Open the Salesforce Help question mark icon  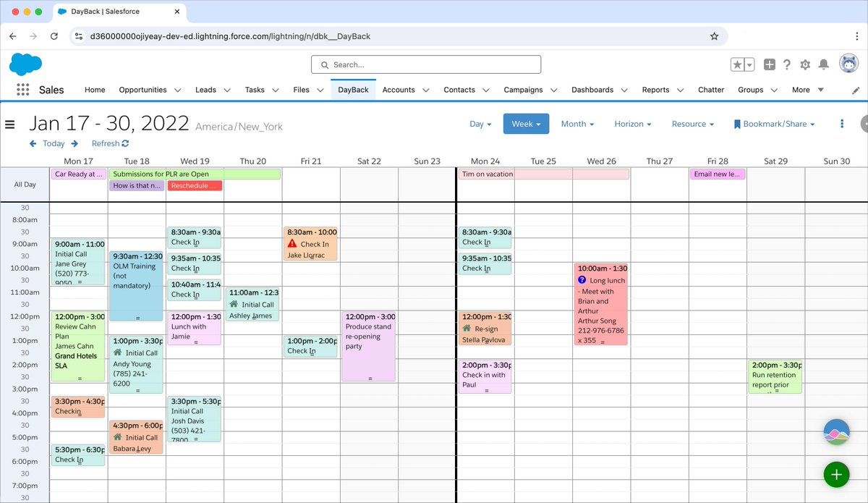click(787, 64)
